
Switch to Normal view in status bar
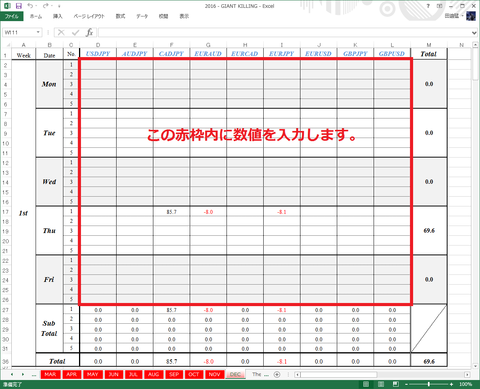(366, 384)
